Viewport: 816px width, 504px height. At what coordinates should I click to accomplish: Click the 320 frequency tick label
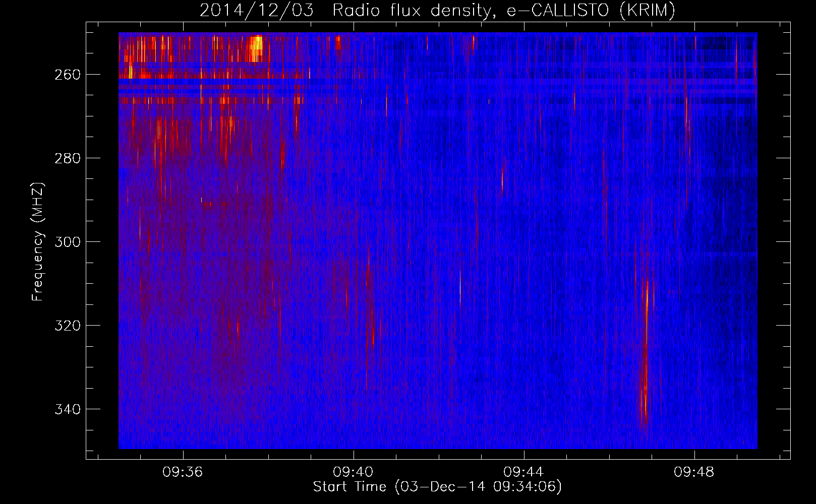(x=68, y=326)
